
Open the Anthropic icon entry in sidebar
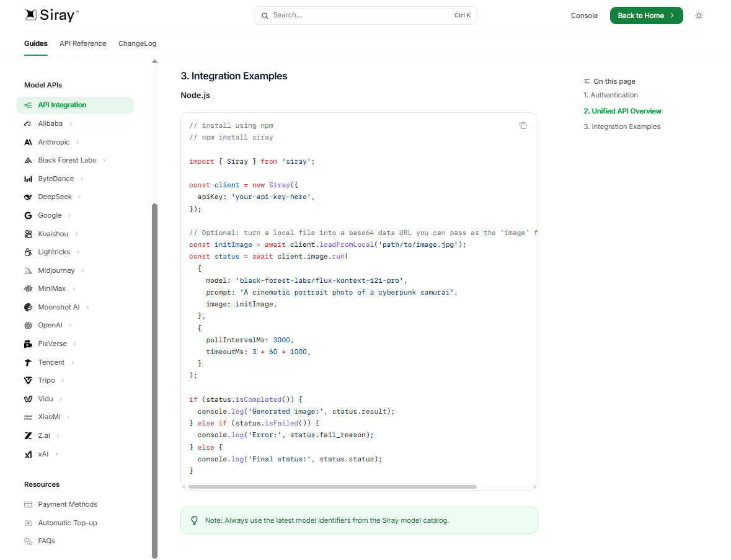pos(28,142)
